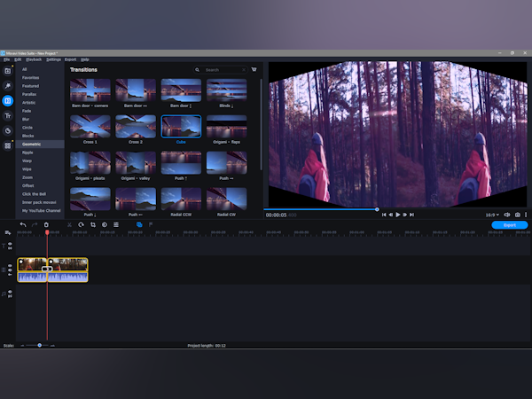Image resolution: width=532 pixels, height=399 pixels.
Task: Open the 16:9 aspect ratio dropdown
Action: (492, 215)
